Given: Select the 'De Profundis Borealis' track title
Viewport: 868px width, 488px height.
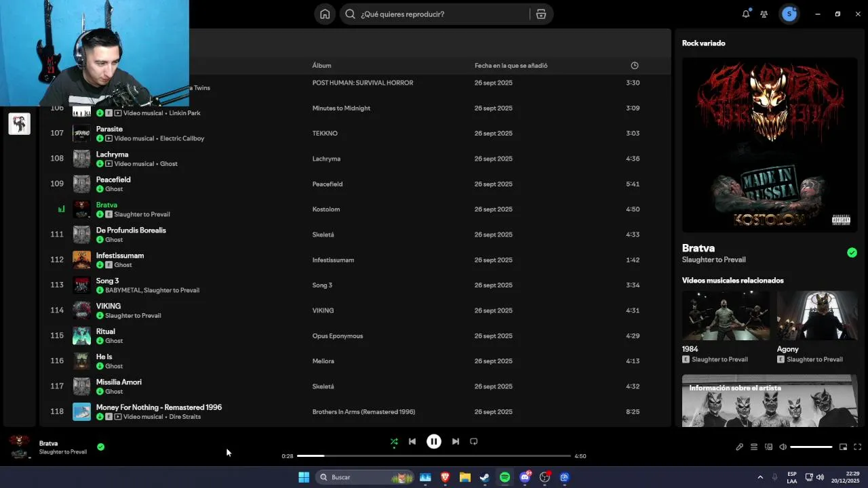Looking at the screenshot, I should click(131, 230).
